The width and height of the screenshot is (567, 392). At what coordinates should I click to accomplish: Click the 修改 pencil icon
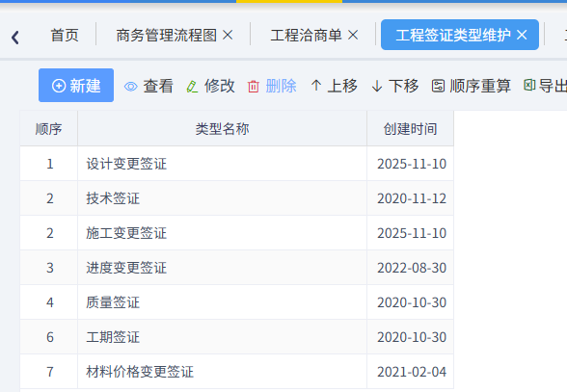[x=192, y=87]
